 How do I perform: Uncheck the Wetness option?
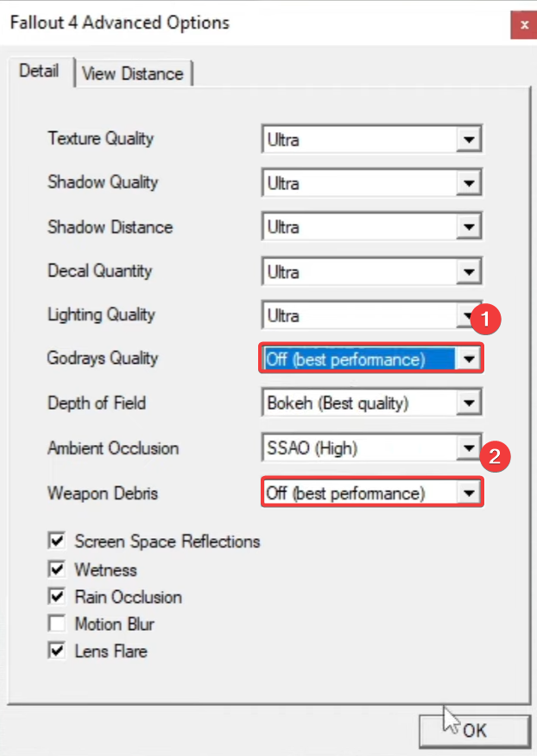click(x=58, y=569)
